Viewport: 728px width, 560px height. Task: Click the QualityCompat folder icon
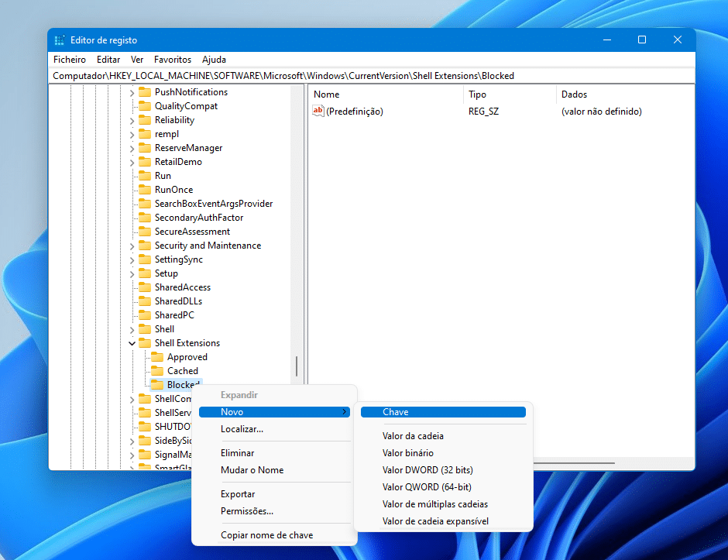(145, 106)
